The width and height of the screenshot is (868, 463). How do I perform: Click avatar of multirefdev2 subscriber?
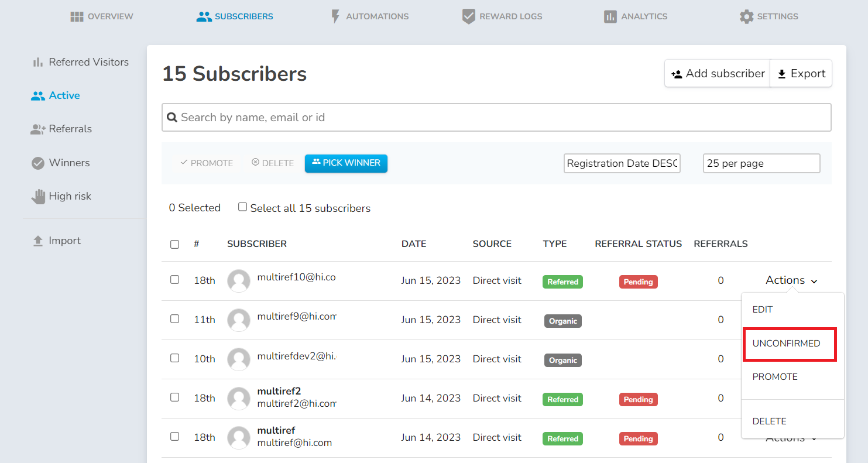[x=239, y=359]
